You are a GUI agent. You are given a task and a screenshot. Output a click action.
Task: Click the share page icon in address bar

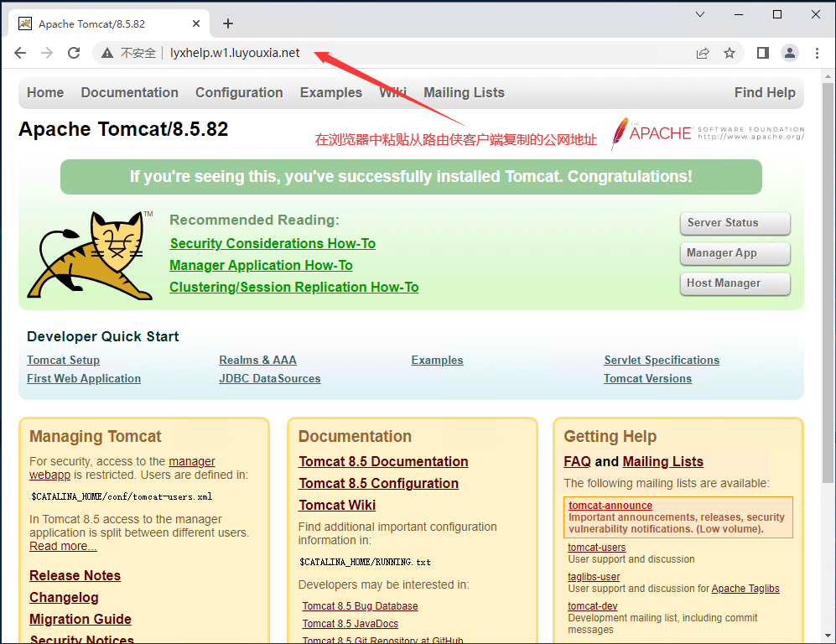[703, 53]
